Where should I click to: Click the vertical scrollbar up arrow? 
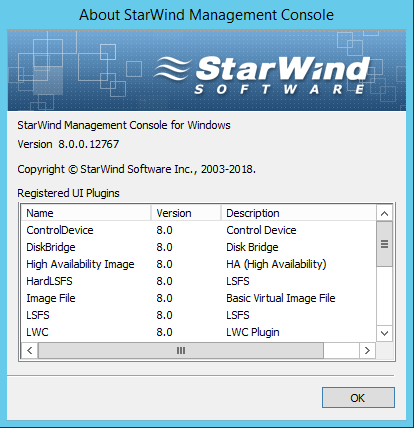click(384, 213)
